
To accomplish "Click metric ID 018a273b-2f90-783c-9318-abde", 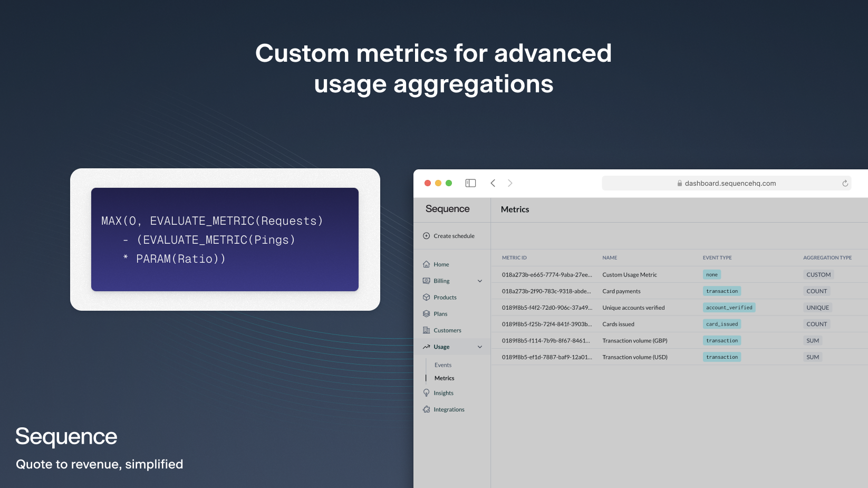I will [546, 291].
